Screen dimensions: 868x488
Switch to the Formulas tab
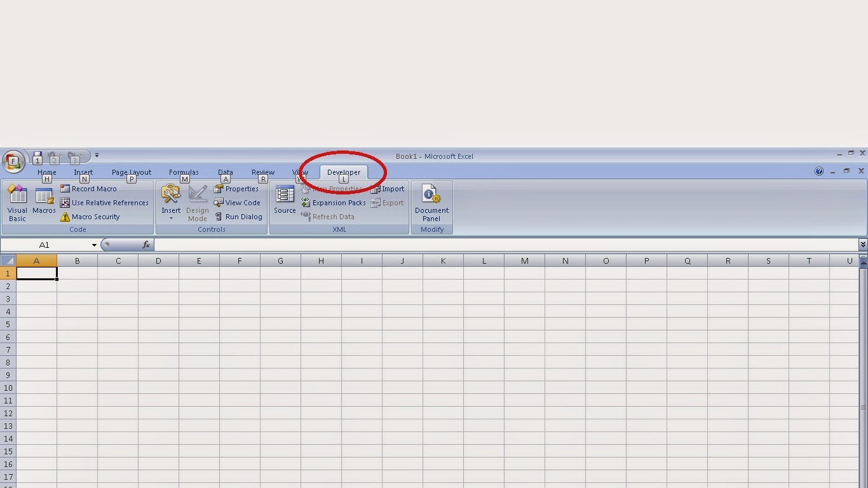point(184,172)
